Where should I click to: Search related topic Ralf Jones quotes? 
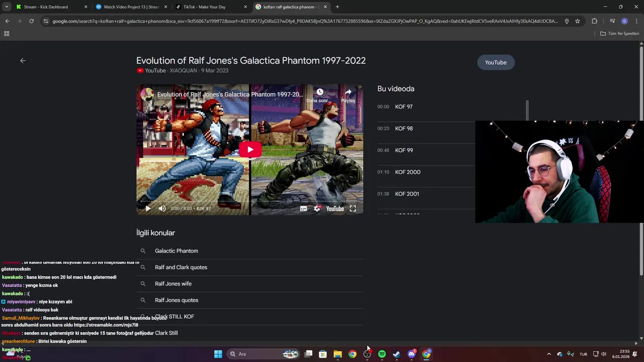250,300
